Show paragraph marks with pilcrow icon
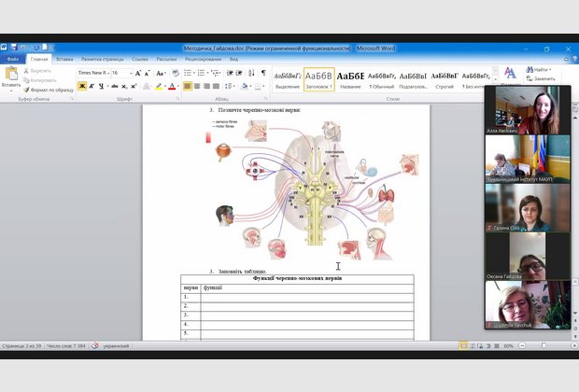Viewport: 579px width, 392px height. point(263,72)
